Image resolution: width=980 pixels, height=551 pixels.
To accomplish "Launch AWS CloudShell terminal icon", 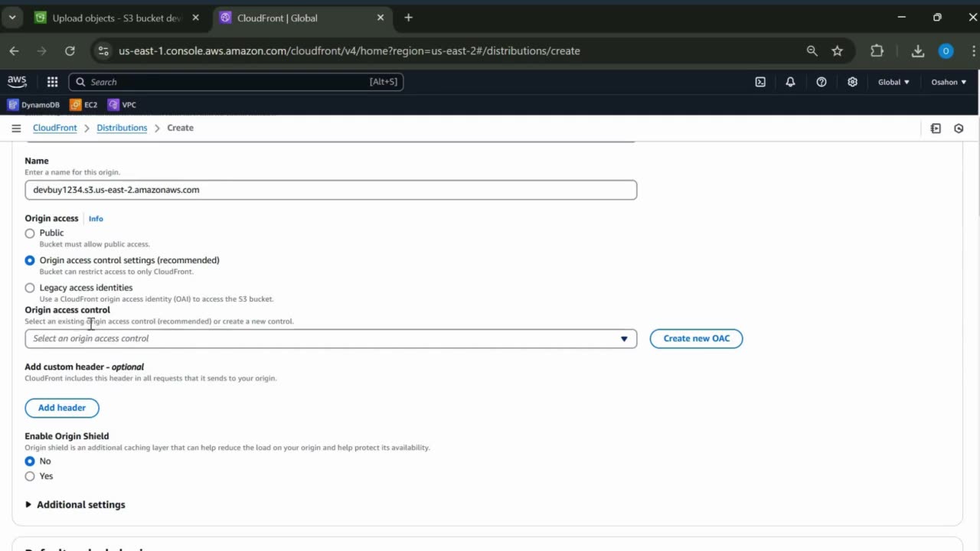I will [x=760, y=82].
